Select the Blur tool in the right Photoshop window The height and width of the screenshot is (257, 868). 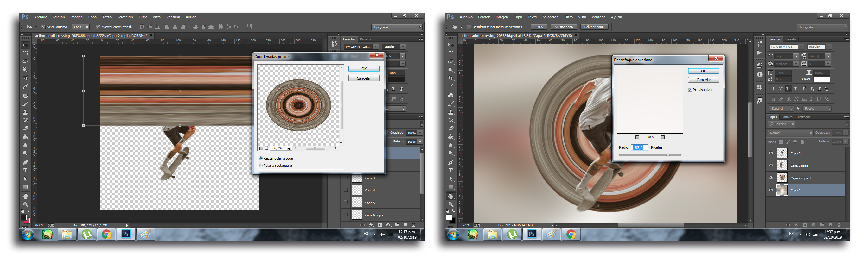[450, 145]
